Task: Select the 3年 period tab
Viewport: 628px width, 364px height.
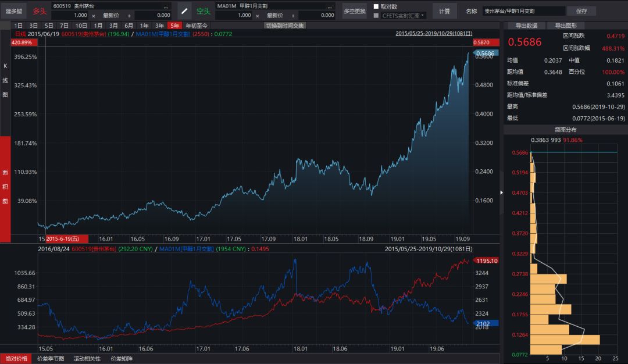Action: click(x=159, y=26)
